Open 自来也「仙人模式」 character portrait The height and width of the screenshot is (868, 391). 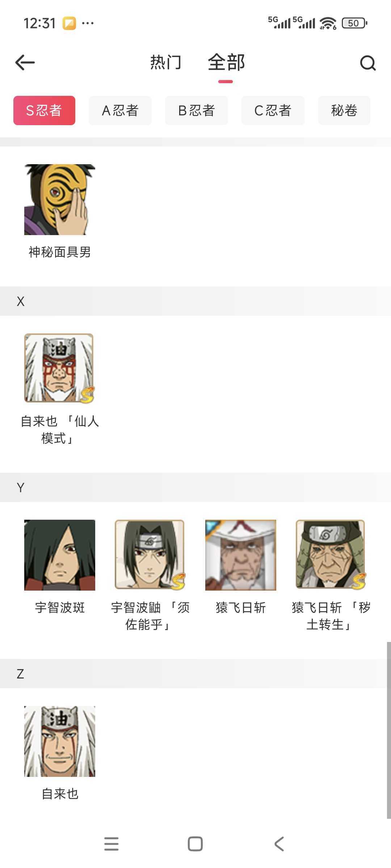[60, 368]
